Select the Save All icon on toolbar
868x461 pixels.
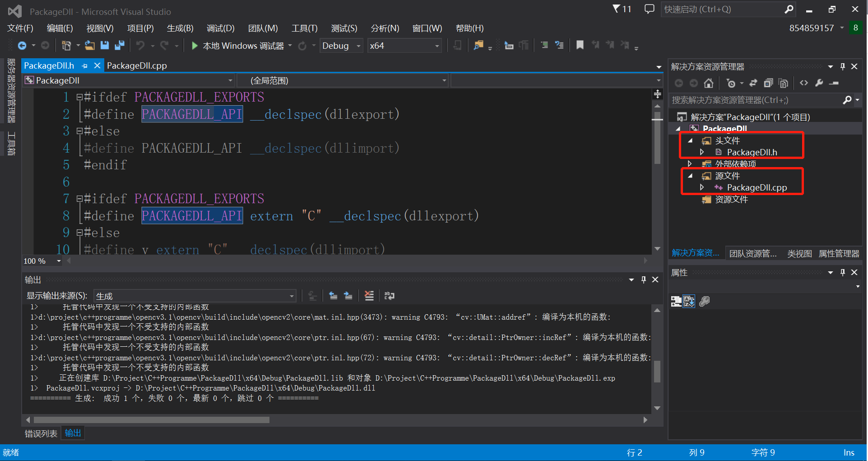[x=119, y=45]
